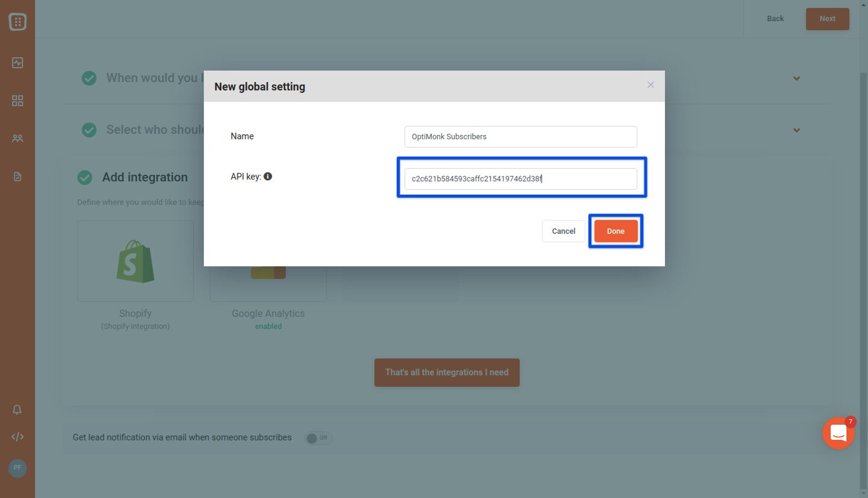Select the Shopify integration tile

[135, 261]
